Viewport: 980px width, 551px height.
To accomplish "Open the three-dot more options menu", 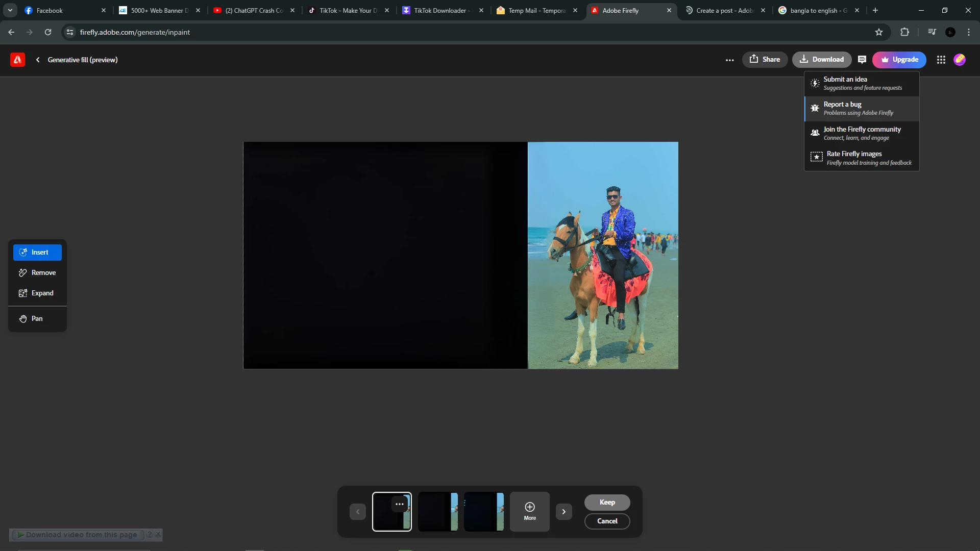I will tap(730, 60).
